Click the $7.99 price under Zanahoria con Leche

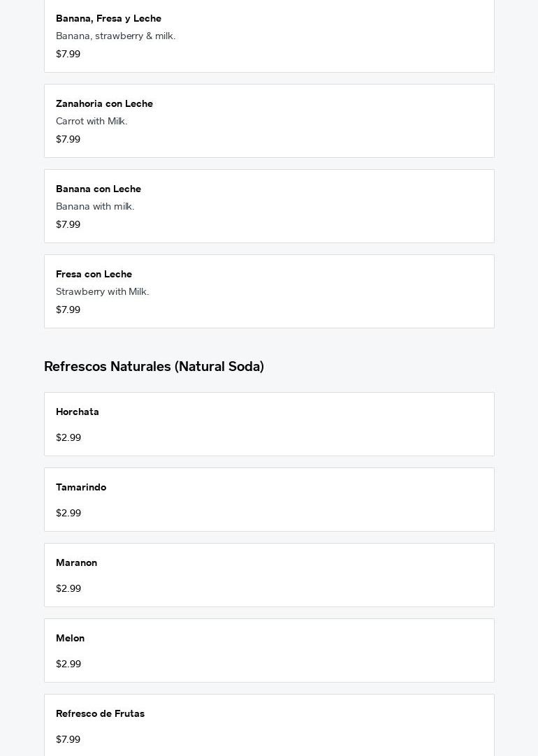[x=68, y=140]
